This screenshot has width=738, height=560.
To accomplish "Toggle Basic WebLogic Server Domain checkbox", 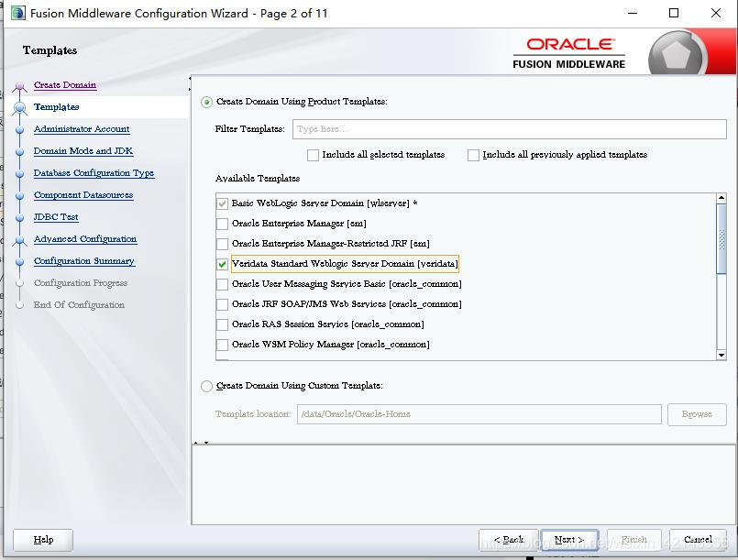I will [x=222, y=203].
